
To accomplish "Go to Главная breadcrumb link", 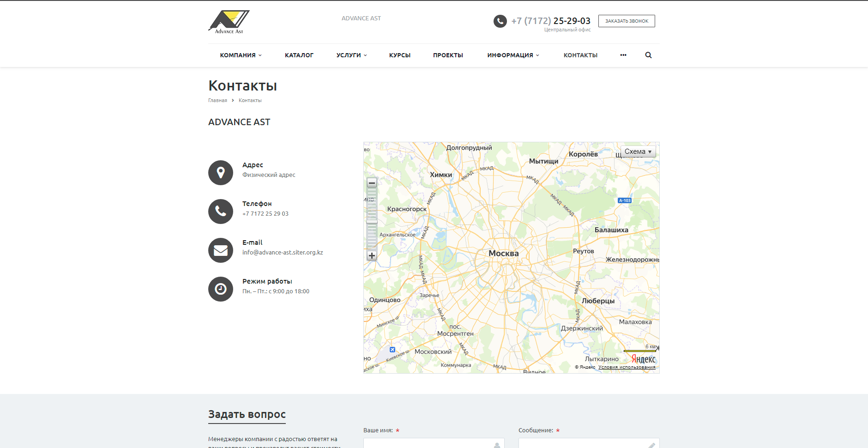I will pos(217,100).
